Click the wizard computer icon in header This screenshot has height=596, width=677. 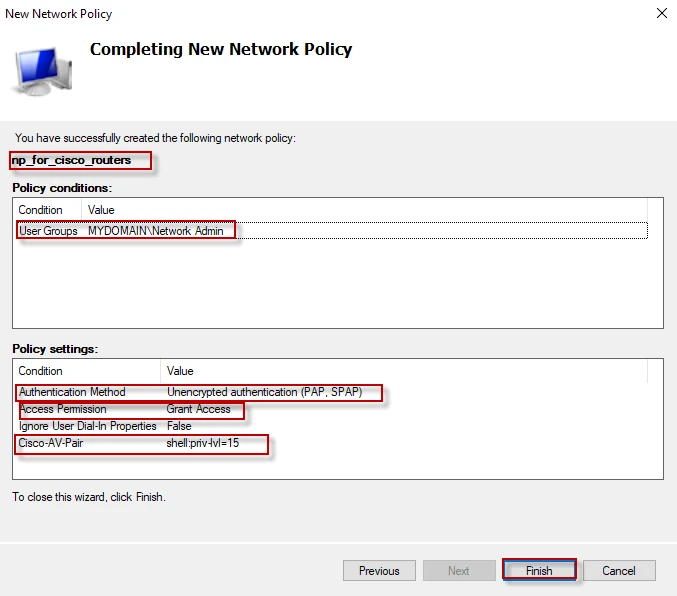42,71
